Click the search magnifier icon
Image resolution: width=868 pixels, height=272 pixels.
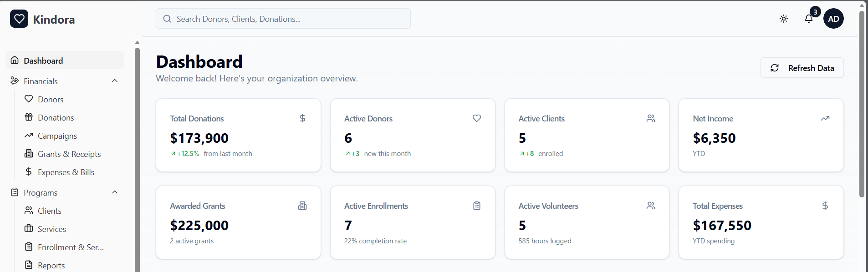167,19
